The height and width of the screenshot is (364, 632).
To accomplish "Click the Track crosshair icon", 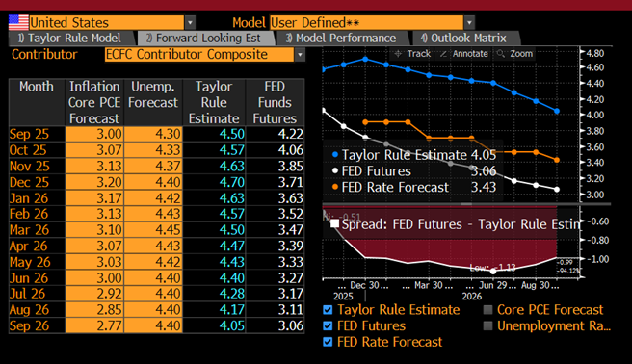I will [x=398, y=54].
